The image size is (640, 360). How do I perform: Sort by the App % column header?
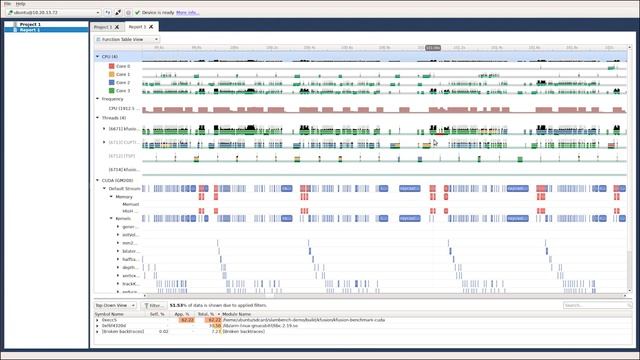click(182, 314)
